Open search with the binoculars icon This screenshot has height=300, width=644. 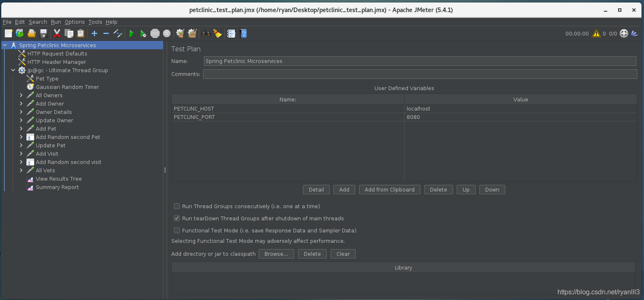206,33
